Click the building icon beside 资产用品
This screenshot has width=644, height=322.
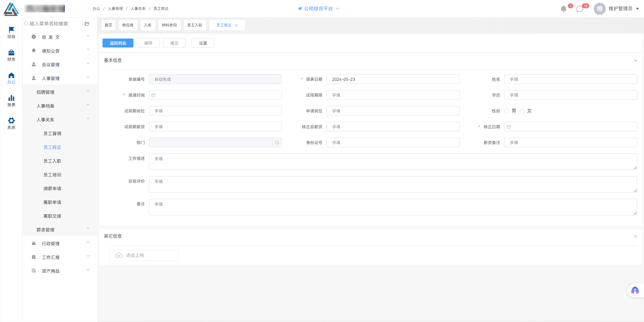tap(34, 271)
